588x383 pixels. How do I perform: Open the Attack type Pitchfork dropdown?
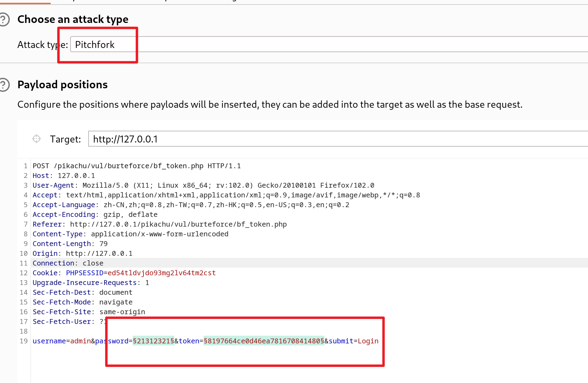pos(329,44)
